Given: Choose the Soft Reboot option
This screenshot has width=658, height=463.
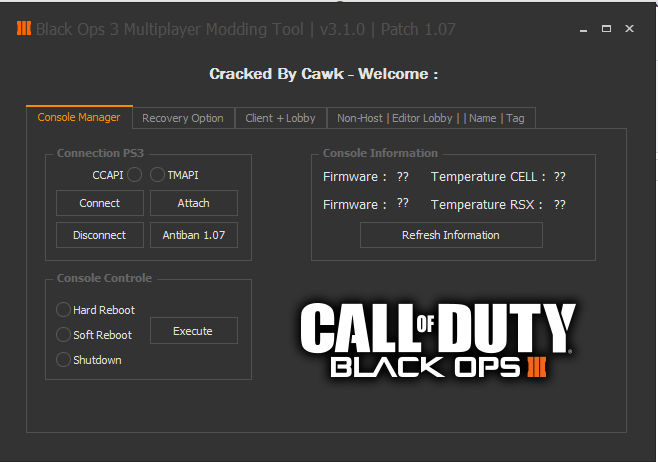Looking at the screenshot, I should pyautogui.click(x=63, y=335).
